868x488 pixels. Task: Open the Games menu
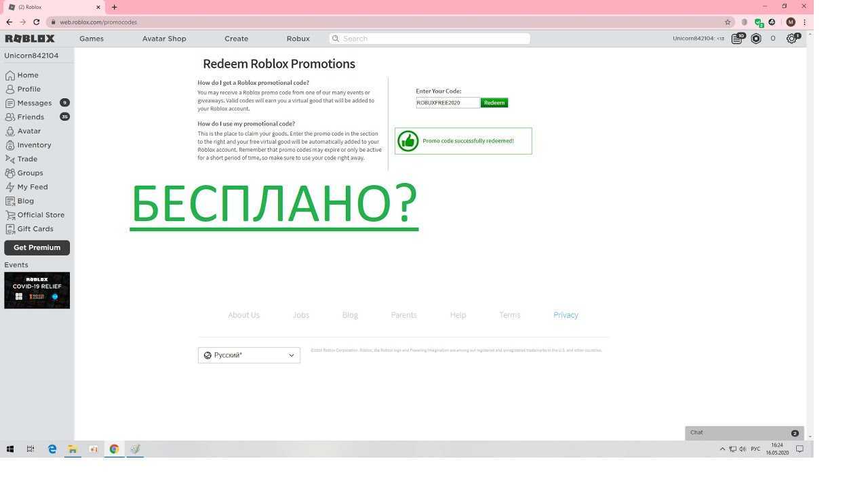[92, 39]
